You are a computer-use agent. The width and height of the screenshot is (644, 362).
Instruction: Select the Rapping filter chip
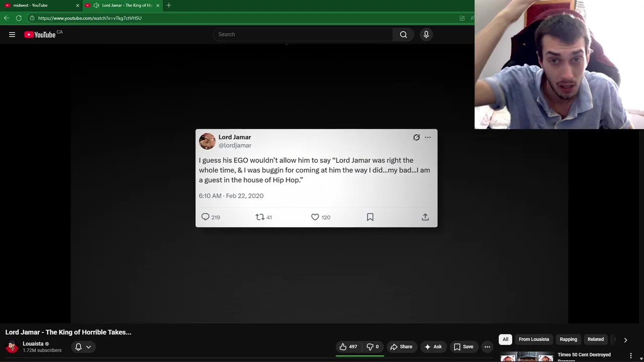(569, 339)
